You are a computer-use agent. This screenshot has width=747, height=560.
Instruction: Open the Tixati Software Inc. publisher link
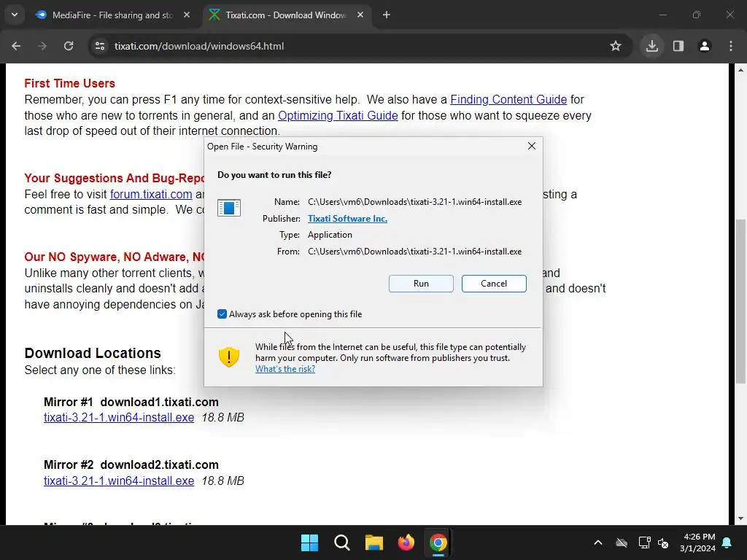(347, 219)
